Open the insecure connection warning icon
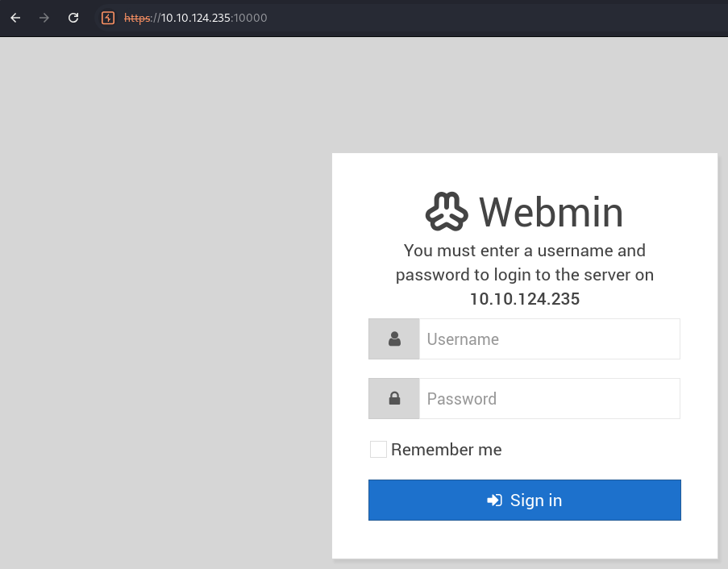The image size is (728, 569). tap(108, 18)
